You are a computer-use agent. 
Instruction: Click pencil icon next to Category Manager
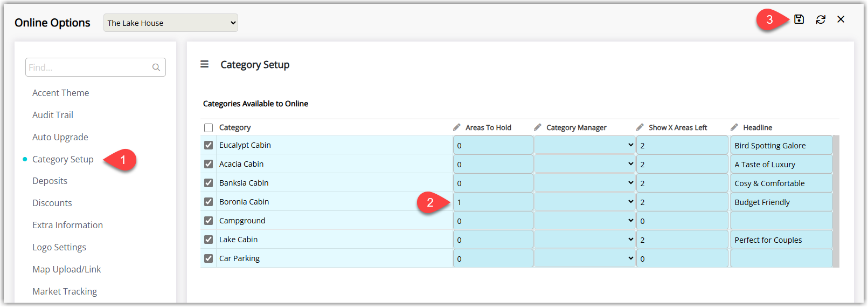tap(538, 127)
